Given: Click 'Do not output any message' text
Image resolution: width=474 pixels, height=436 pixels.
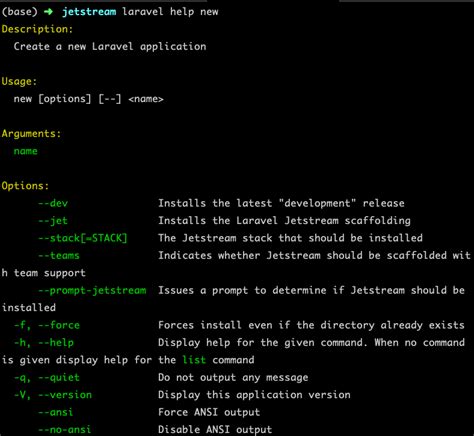Looking at the screenshot, I should [233, 377].
